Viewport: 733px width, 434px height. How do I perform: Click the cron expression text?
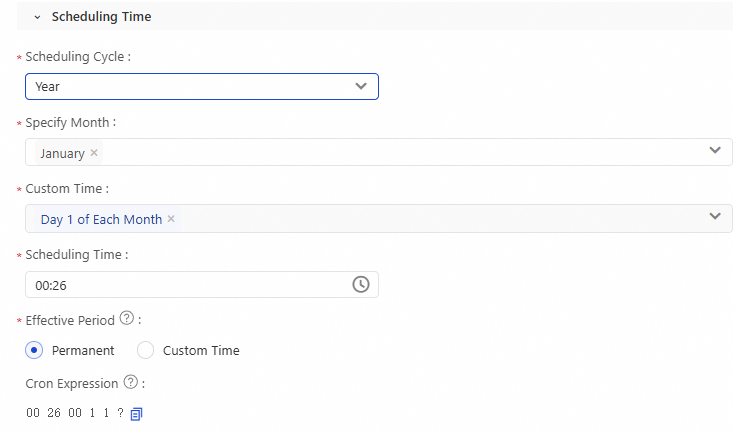75,413
